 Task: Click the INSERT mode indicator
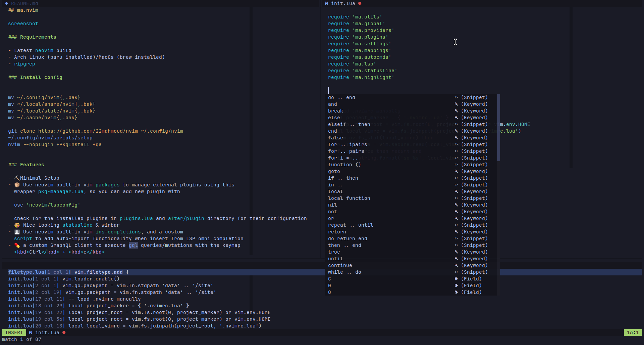14,333
